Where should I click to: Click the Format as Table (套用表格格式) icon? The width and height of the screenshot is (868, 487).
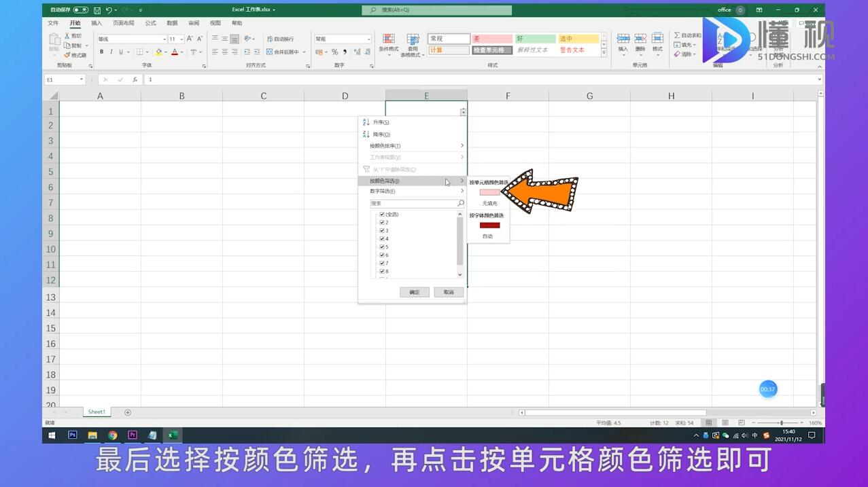(x=413, y=39)
